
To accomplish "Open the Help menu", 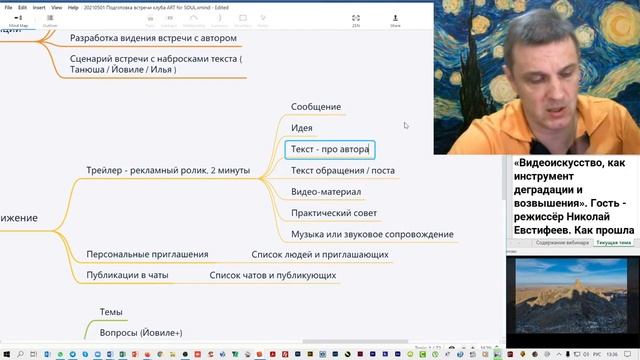I will coord(73,7).
